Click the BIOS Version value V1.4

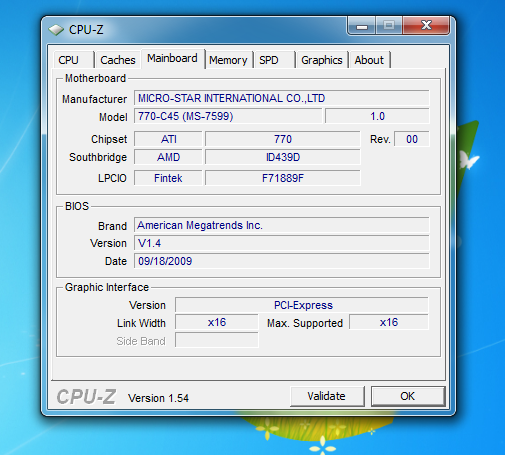click(282, 243)
